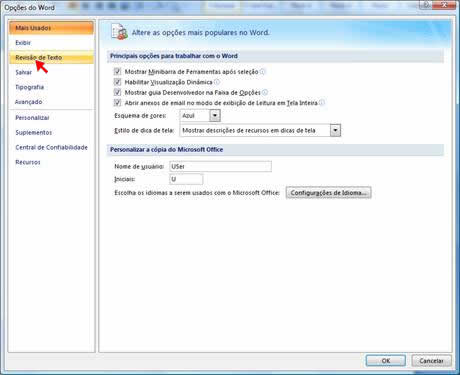The width and height of the screenshot is (460, 375).
Task: Toggle Mostrar guia Desenvolvedor checkbox
Action: [x=117, y=92]
